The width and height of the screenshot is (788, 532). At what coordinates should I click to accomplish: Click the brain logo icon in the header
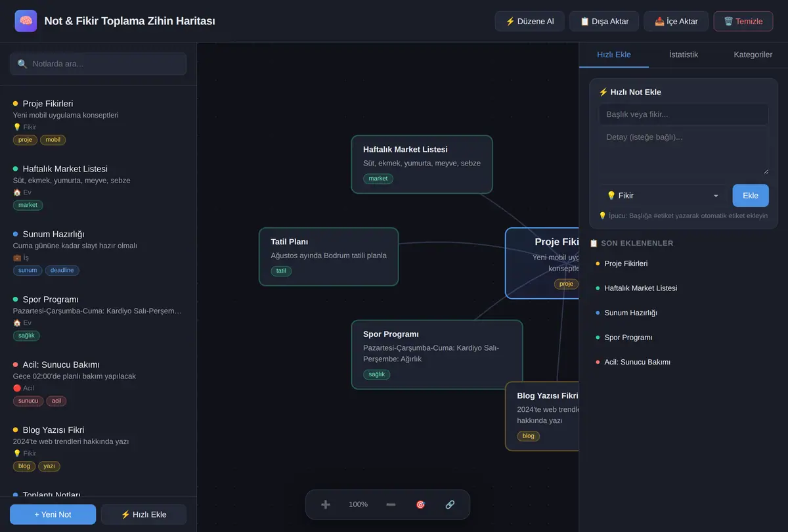(26, 21)
